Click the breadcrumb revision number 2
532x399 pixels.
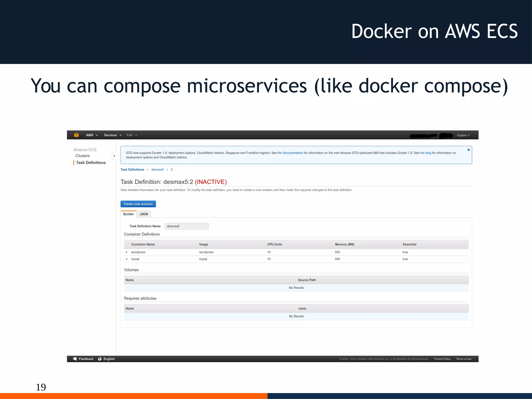point(172,170)
